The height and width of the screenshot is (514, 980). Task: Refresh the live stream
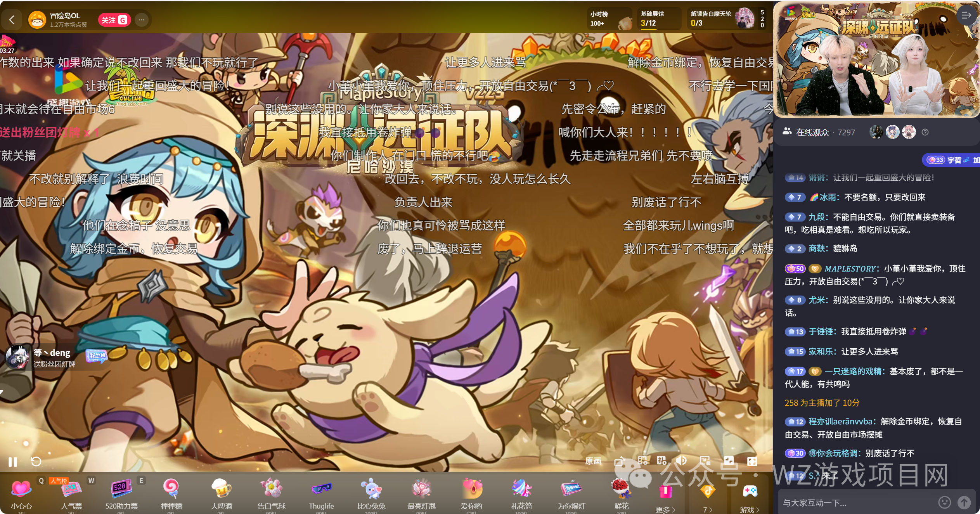(36, 461)
